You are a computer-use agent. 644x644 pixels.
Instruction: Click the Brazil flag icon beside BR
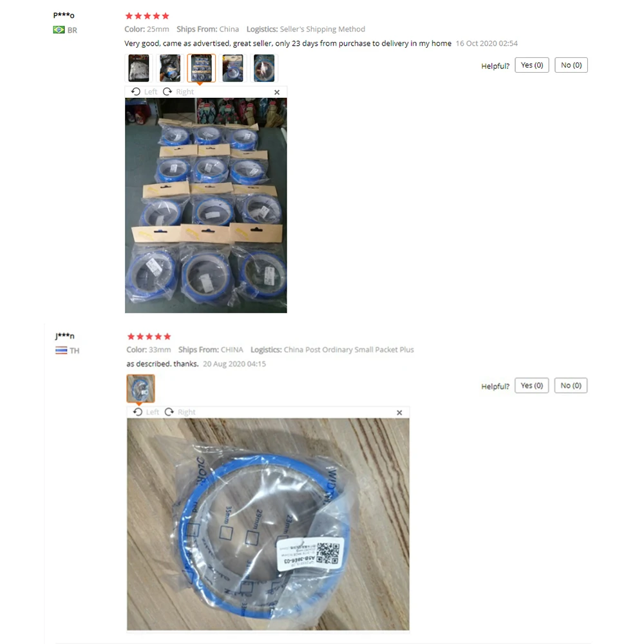point(59,30)
